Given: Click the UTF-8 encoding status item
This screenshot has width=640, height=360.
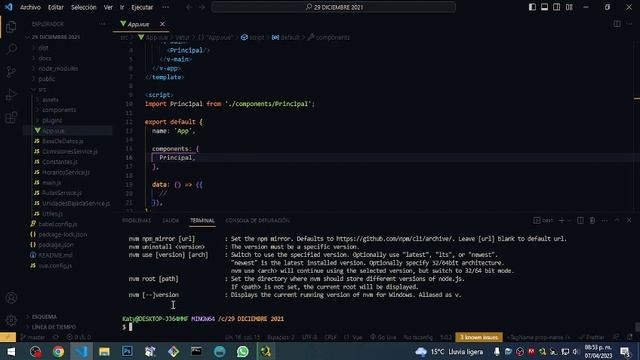Looking at the screenshot, I should tap(310, 337).
